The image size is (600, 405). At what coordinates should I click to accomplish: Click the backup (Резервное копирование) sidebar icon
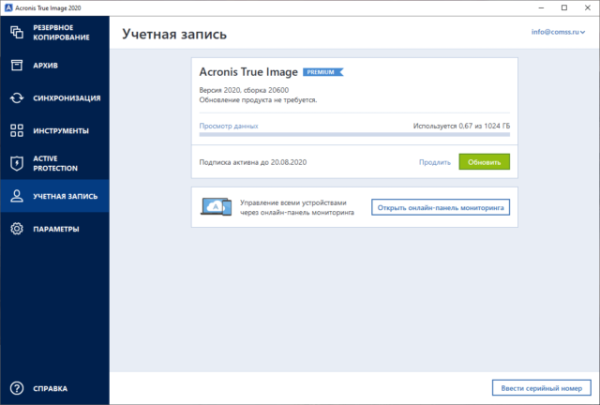point(16,32)
